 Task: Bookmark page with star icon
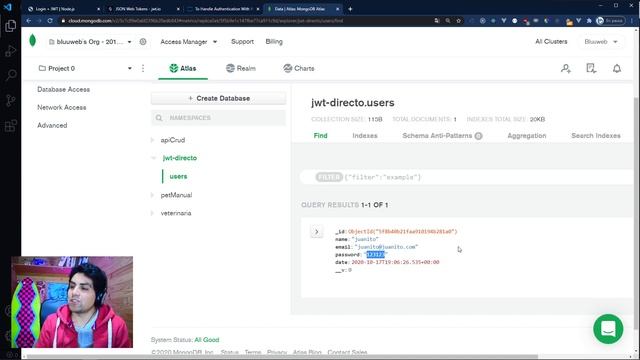pos(458,20)
